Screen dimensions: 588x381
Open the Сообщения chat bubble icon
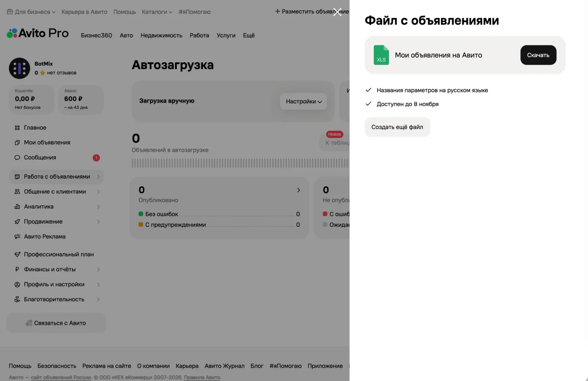[x=17, y=158]
